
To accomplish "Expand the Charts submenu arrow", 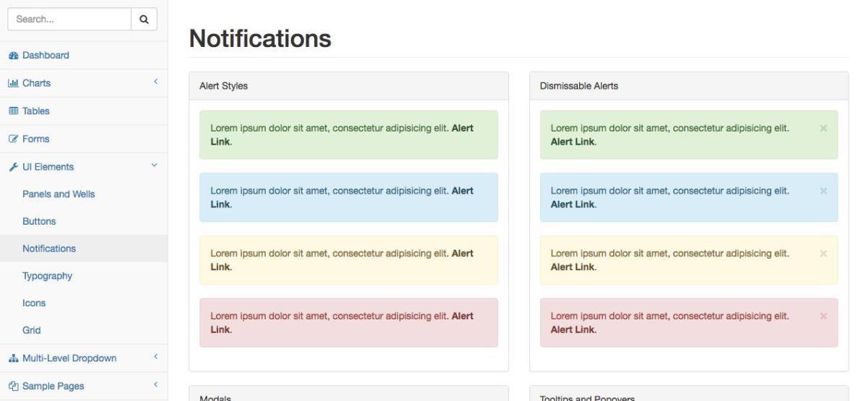I will [155, 82].
